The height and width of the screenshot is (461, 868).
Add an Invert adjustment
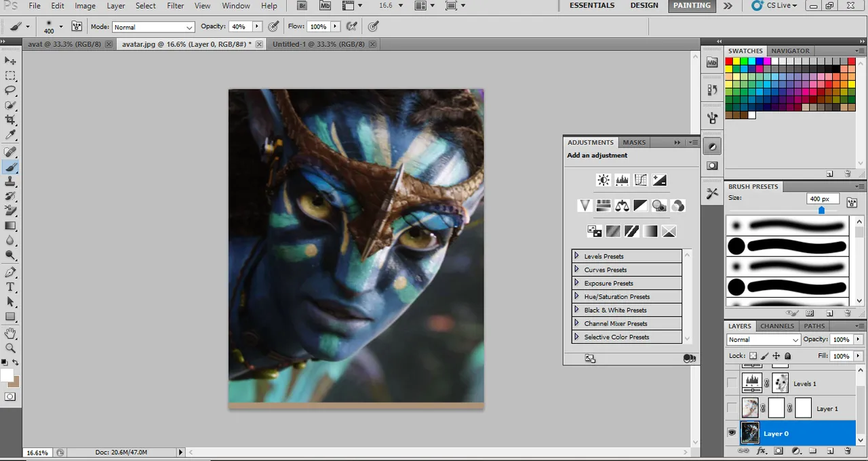595,231
